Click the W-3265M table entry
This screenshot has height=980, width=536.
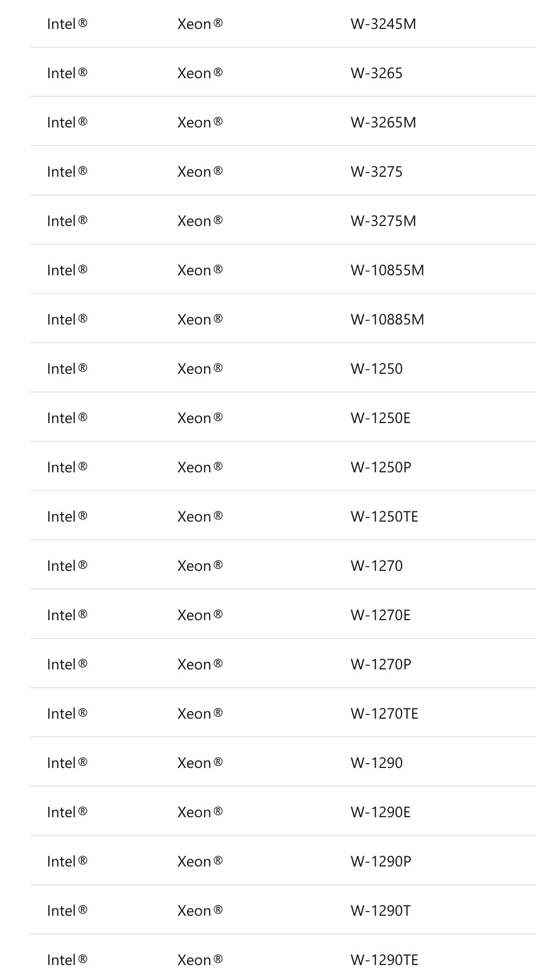click(383, 123)
